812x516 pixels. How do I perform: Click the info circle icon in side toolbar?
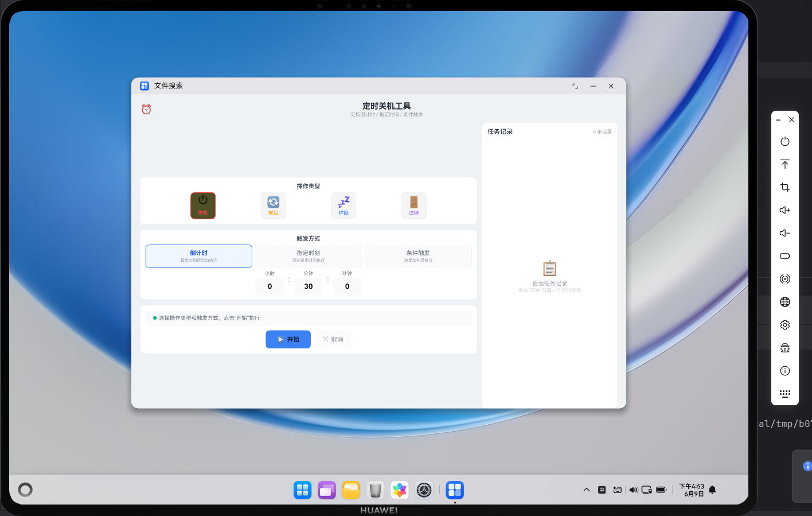[785, 371]
